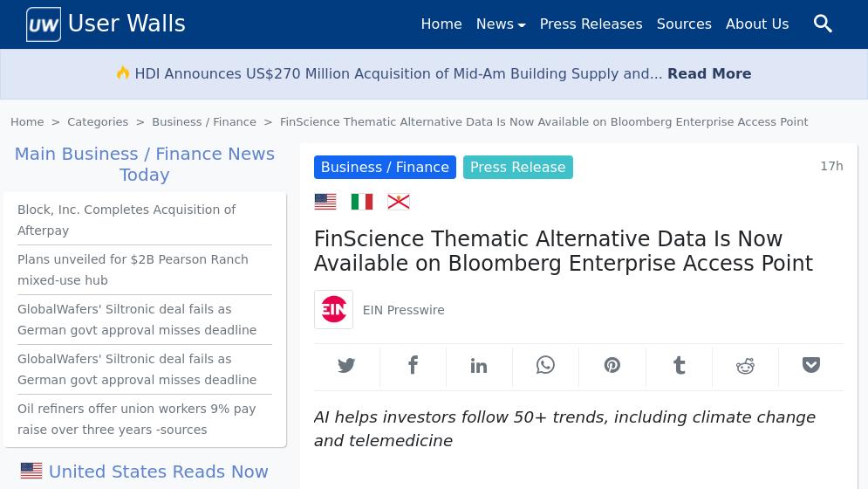
Task: Click the UW logo icon
Action: pos(43,24)
